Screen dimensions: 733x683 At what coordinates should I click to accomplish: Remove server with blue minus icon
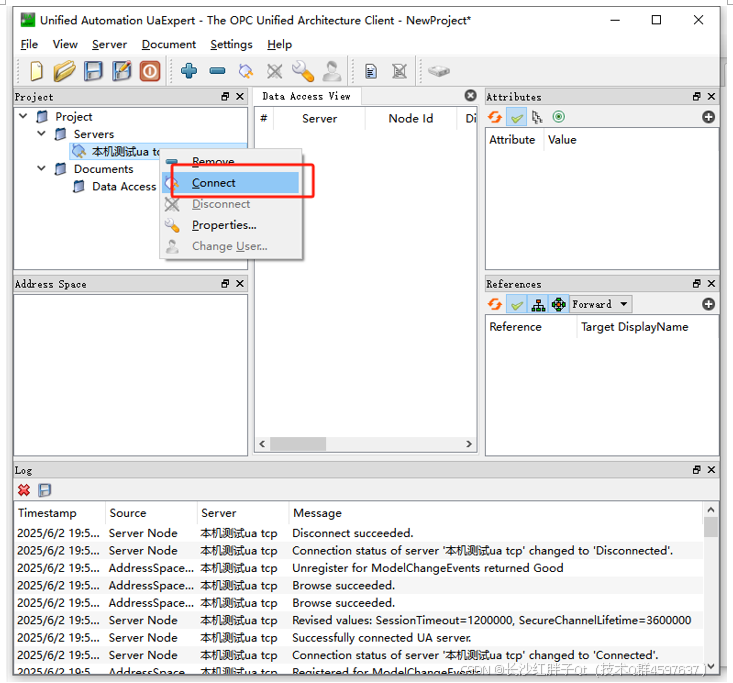pyautogui.click(x=217, y=71)
